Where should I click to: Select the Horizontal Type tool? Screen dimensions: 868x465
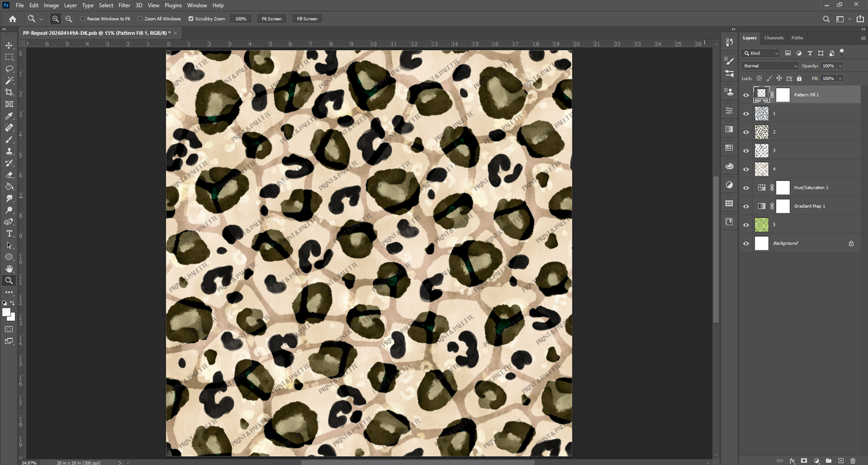click(9, 234)
